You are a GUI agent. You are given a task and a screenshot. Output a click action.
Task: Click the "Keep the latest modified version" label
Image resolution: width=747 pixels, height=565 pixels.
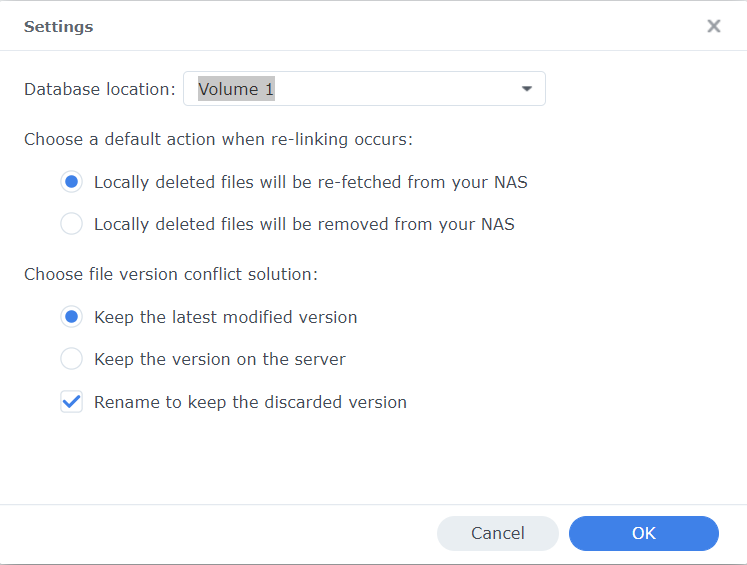(x=225, y=317)
